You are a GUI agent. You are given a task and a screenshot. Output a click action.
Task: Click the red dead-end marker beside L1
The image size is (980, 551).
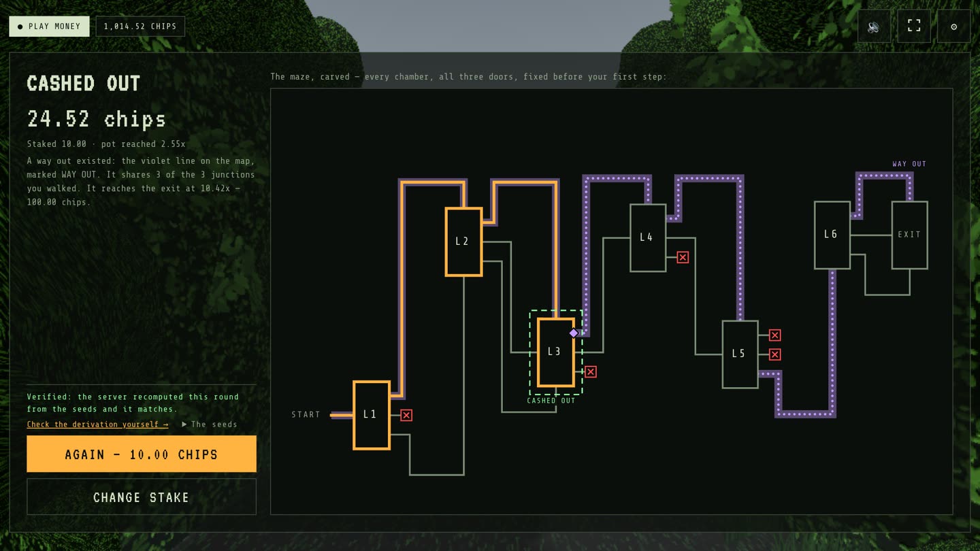click(x=406, y=415)
